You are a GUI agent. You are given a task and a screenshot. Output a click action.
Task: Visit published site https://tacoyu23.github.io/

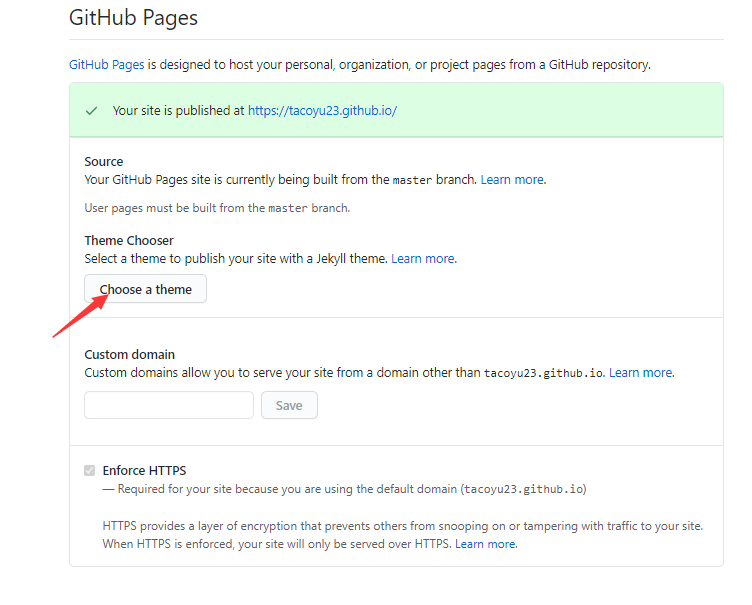point(322,110)
